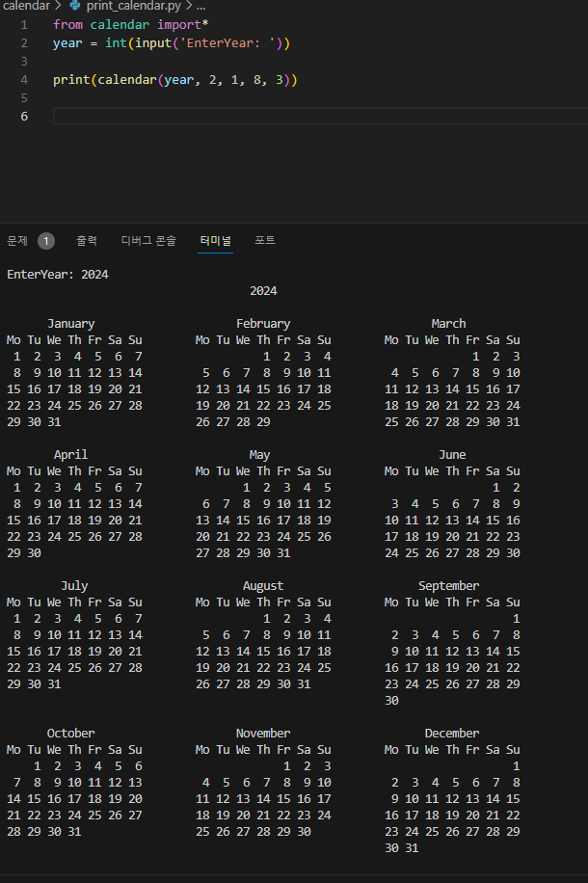
Task: Click the November month heading
Action: (263, 734)
